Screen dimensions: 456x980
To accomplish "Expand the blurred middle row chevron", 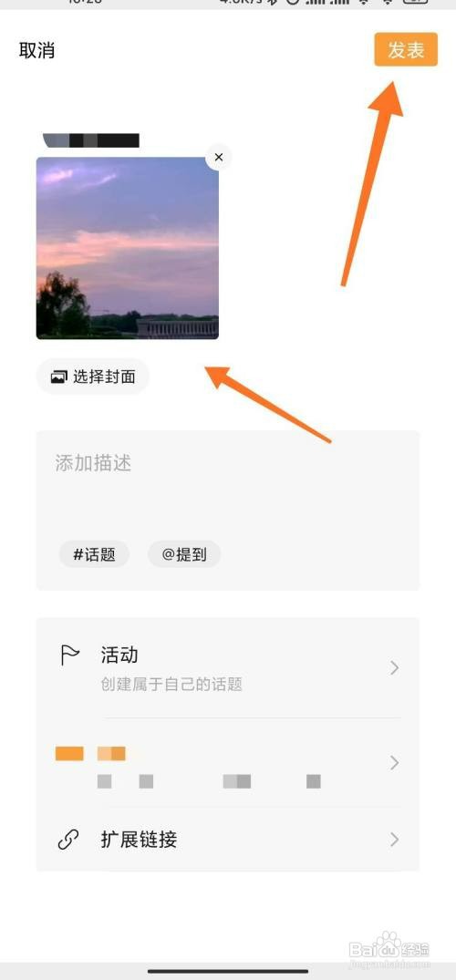I will pyautogui.click(x=395, y=762).
